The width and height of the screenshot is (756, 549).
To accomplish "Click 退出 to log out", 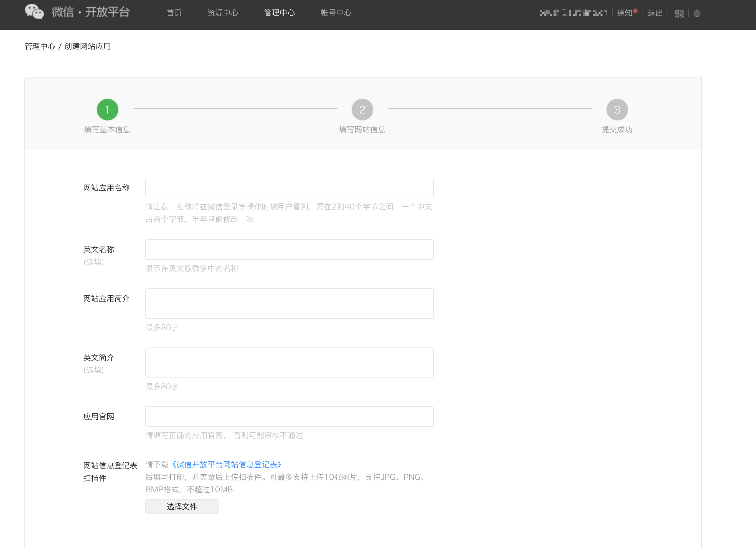I will (655, 13).
